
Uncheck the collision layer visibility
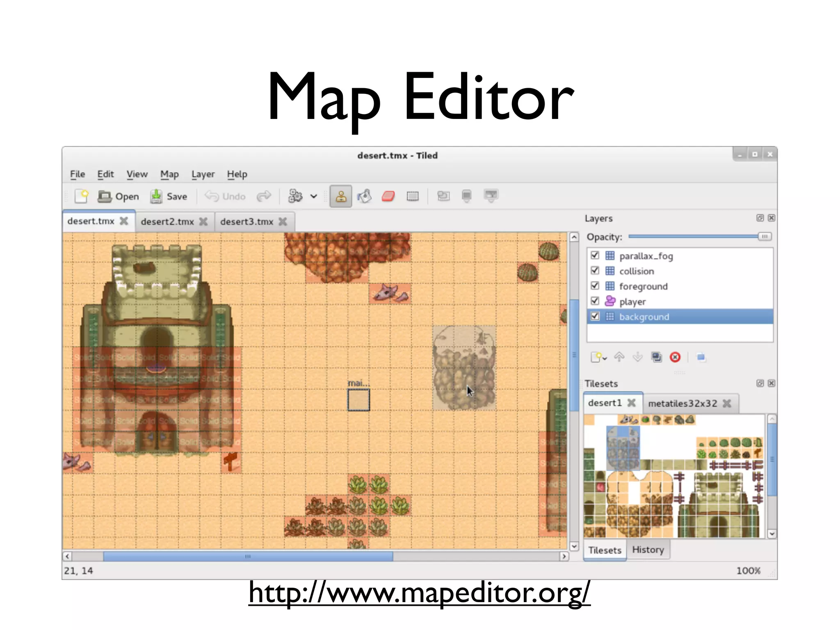[595, 271]
